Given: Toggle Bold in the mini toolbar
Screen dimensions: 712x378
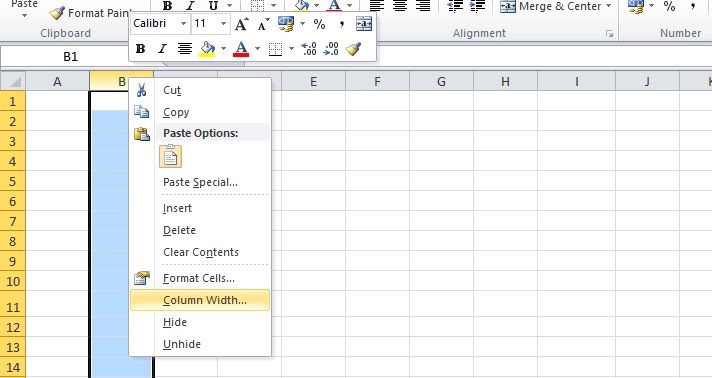Looking at the screenshot, I should click(x=140, y=49).
